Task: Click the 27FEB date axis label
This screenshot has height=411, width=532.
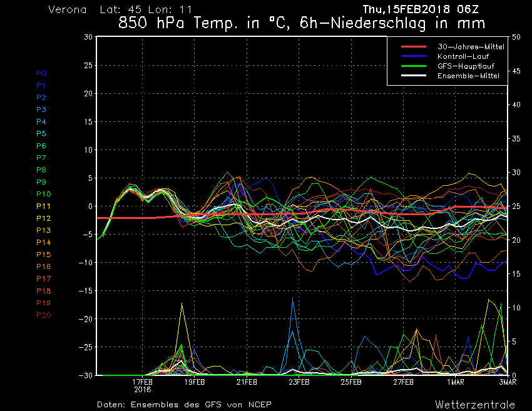Action: [x=404, y=382]
